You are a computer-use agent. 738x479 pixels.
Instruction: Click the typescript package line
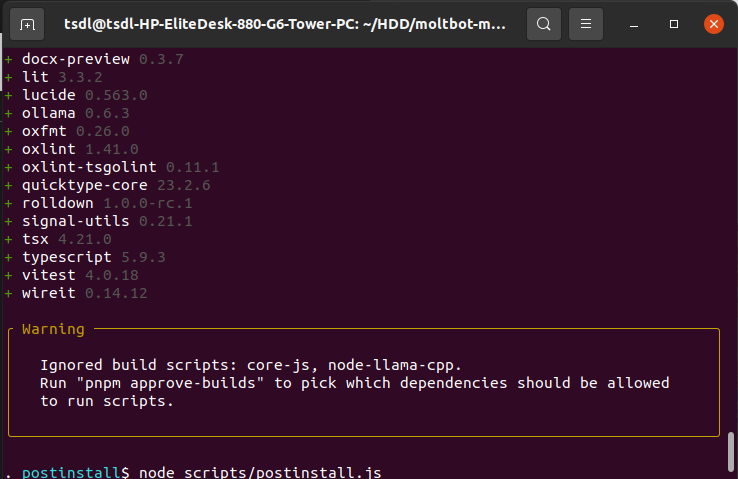click(66, 257)
